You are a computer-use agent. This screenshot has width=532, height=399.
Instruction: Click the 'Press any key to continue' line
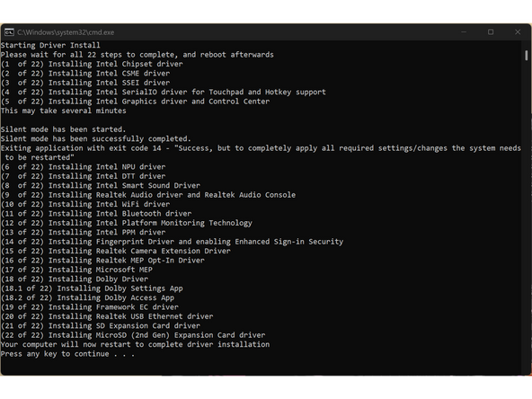(67, 354)
